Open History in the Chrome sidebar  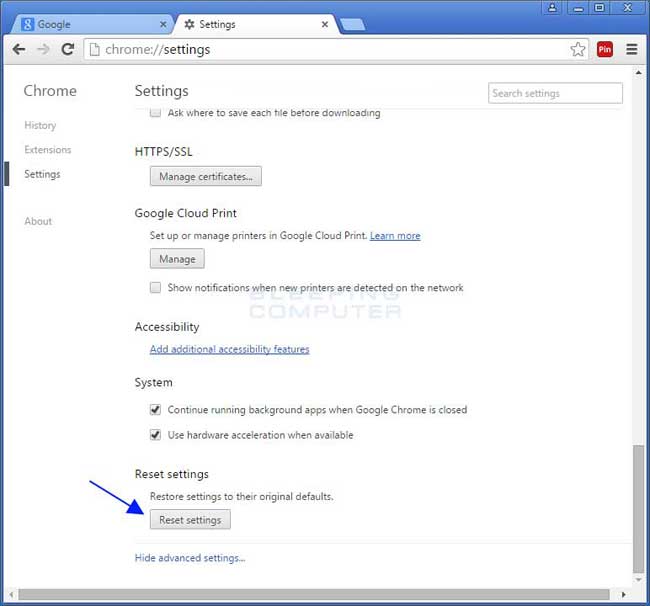40,126
